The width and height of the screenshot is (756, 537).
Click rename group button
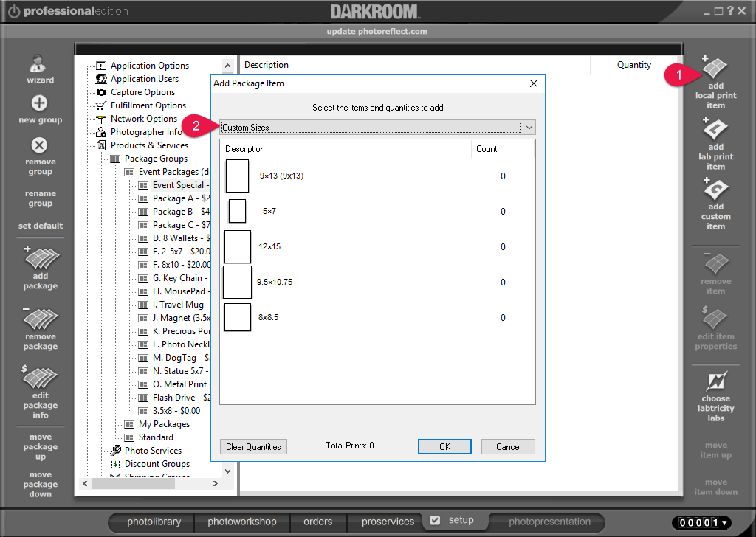tap(41, 198)
